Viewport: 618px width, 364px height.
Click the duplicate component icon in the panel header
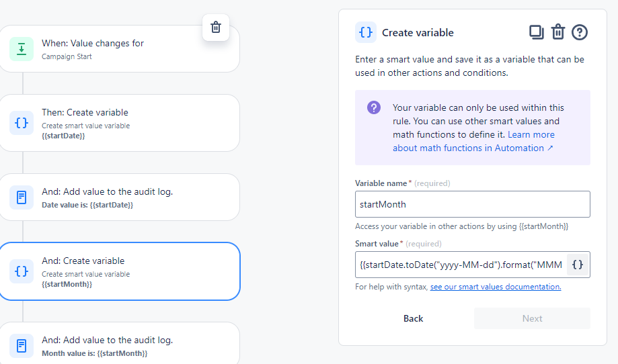tap(536, 32)
